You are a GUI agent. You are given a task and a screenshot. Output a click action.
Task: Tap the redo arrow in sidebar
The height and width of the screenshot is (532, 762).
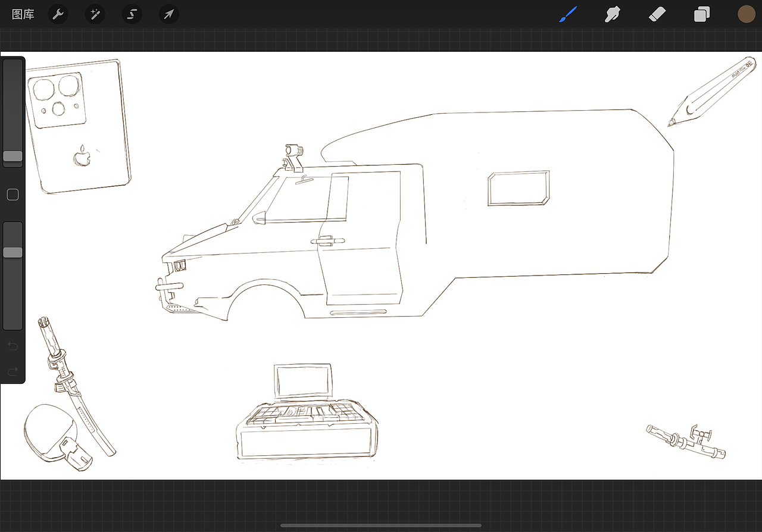coord(13,372)
